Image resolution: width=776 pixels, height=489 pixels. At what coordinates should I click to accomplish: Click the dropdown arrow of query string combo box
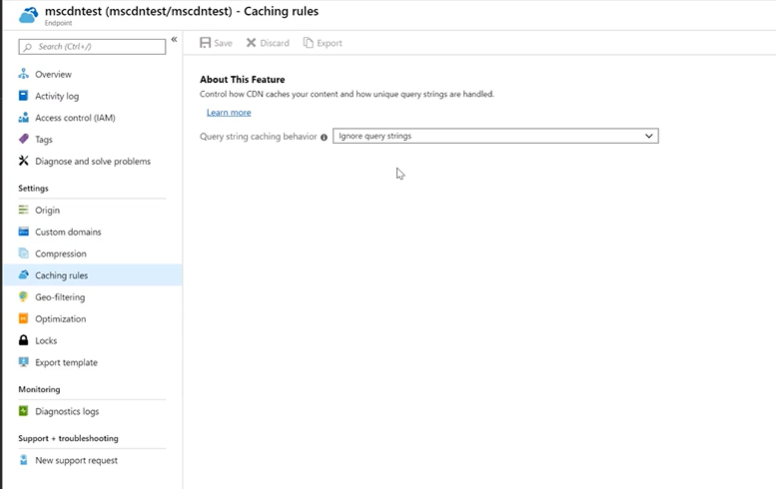pos(649,136)
